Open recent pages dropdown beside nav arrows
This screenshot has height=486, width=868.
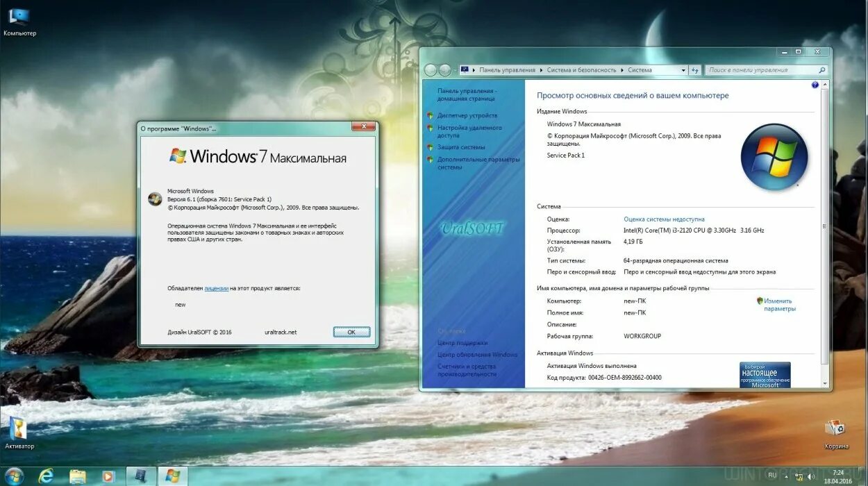(455, 70)
